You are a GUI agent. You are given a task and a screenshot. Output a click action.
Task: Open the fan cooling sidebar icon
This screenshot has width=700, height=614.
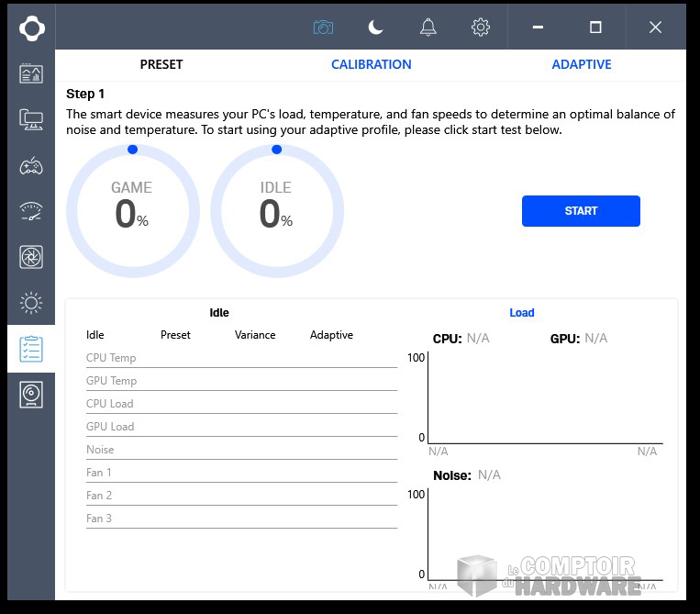click(31, 257)
